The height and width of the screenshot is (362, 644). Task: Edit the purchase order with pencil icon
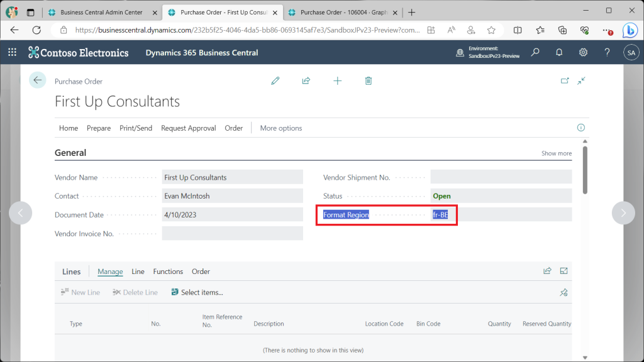pyautogui.click(x=275, y=81)
